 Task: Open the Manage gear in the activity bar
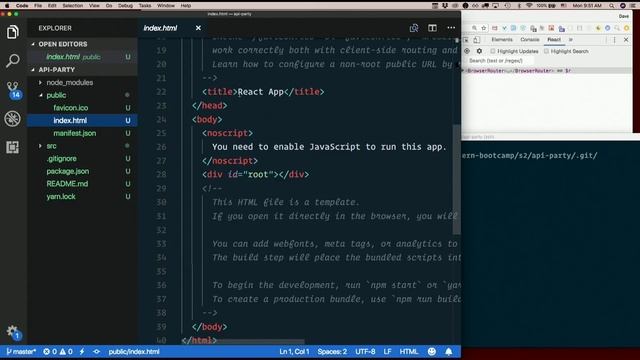point(13,331)
